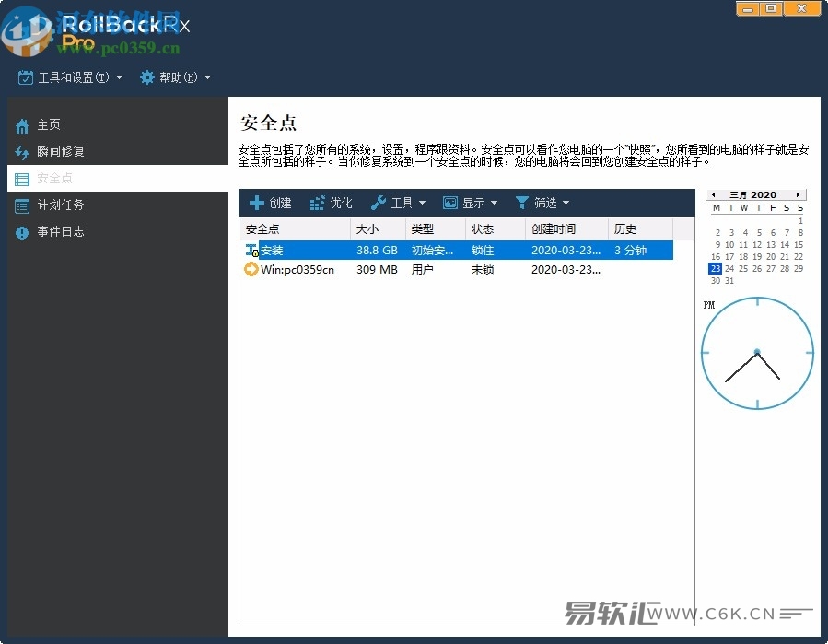Open the 显示 dropdown arrow

click(x=494, y=203)
